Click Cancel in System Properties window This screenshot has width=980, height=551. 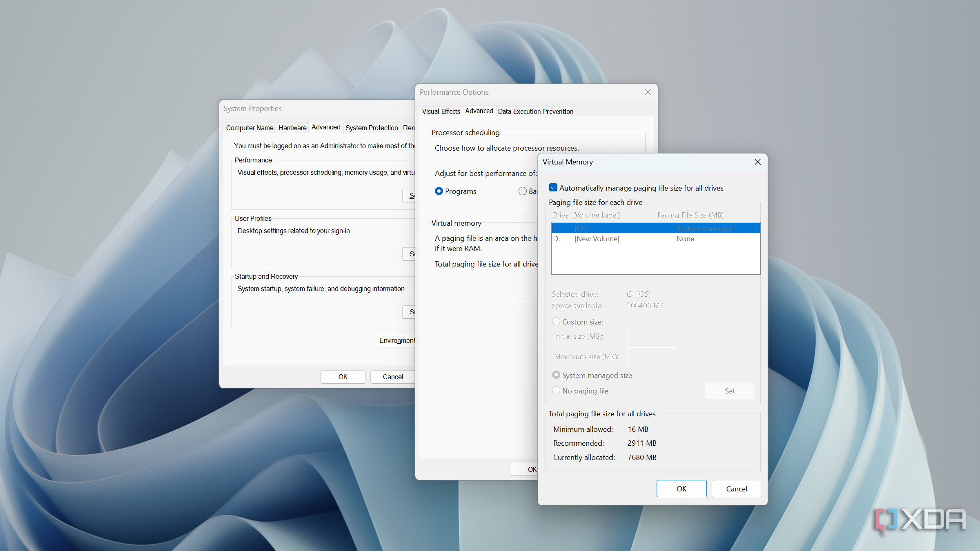[x=392, y=377]
